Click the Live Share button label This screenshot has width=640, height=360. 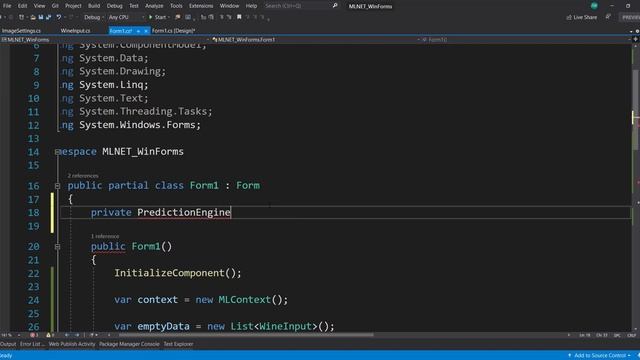pos(585,17)
